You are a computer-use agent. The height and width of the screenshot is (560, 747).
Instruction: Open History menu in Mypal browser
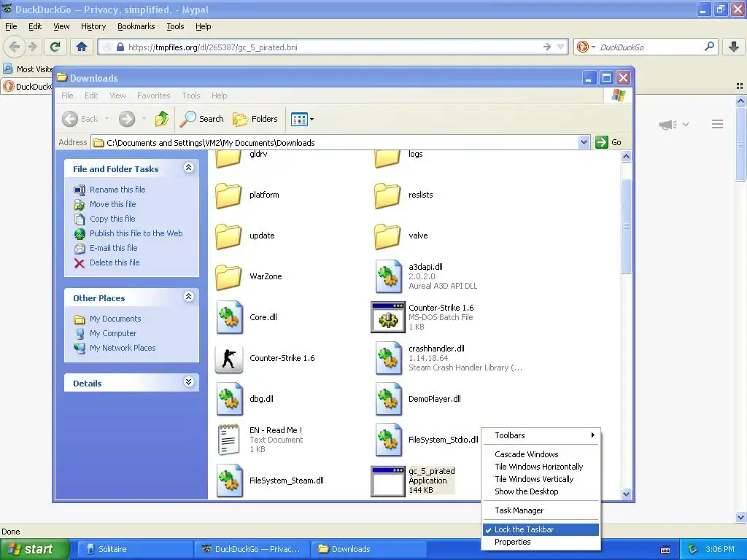click(x=93, y=27)
